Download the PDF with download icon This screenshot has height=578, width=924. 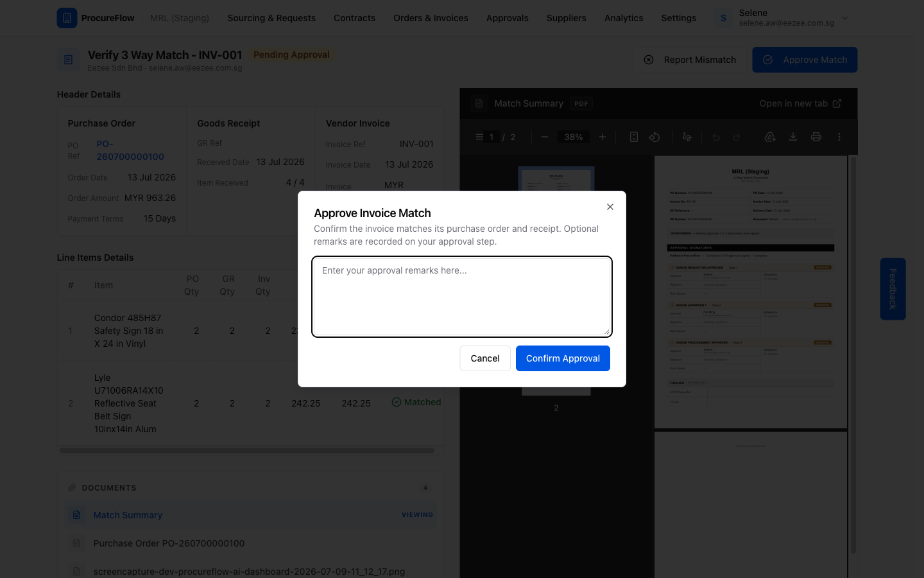[793, 137]
